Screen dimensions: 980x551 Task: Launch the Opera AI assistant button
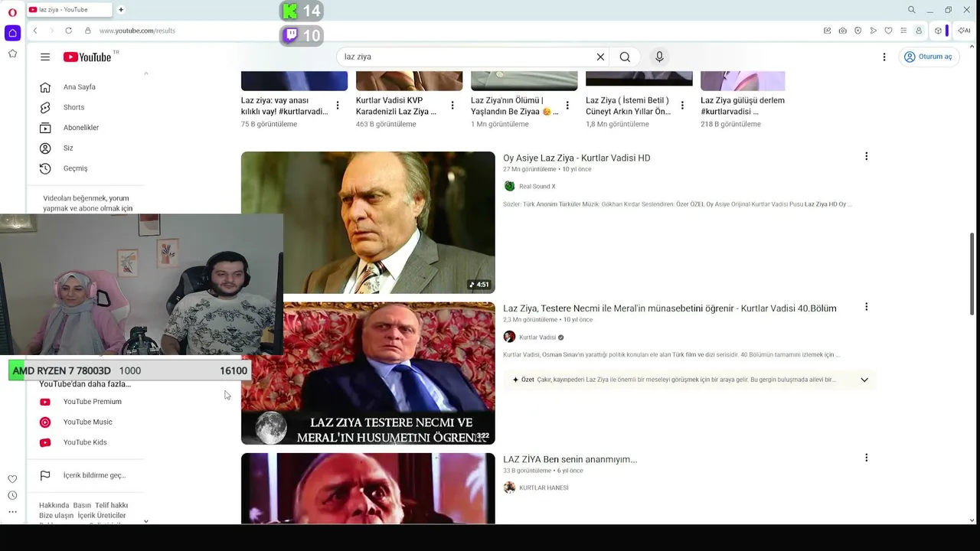(964, 31)
